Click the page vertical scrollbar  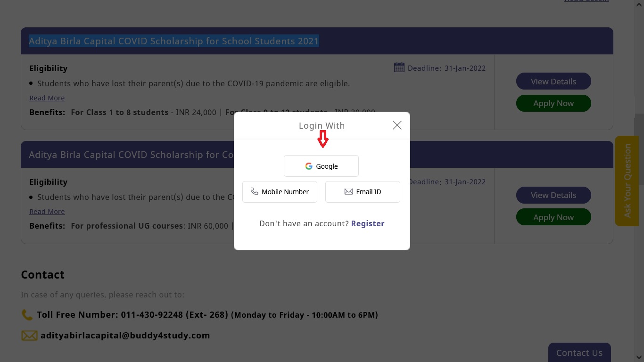click(639, 151)
